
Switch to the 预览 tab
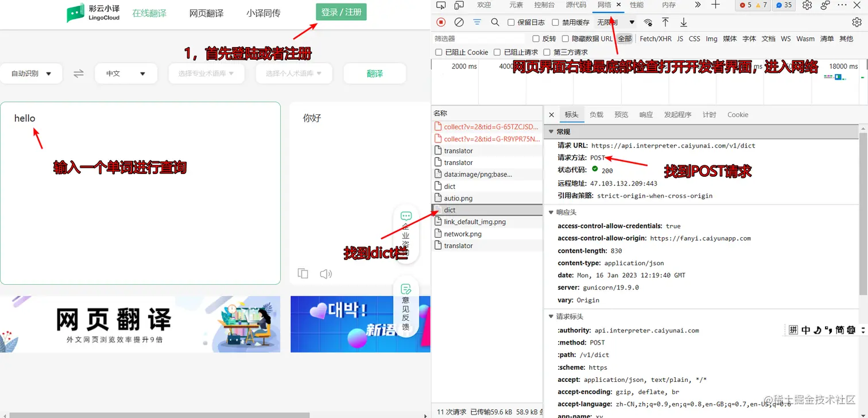tap(621, 115)
